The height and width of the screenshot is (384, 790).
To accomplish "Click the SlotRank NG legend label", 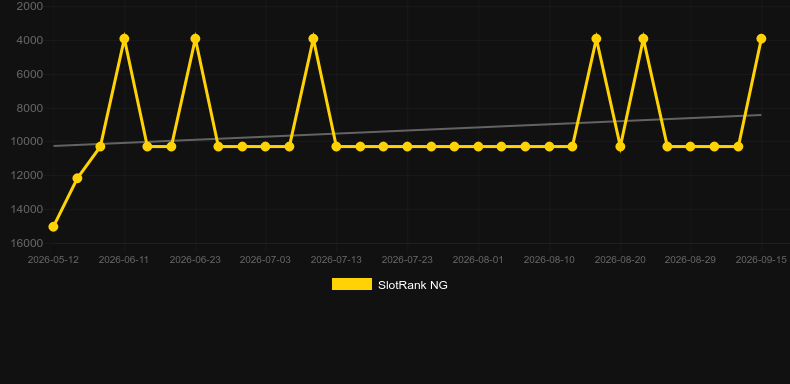I will 413,285.
